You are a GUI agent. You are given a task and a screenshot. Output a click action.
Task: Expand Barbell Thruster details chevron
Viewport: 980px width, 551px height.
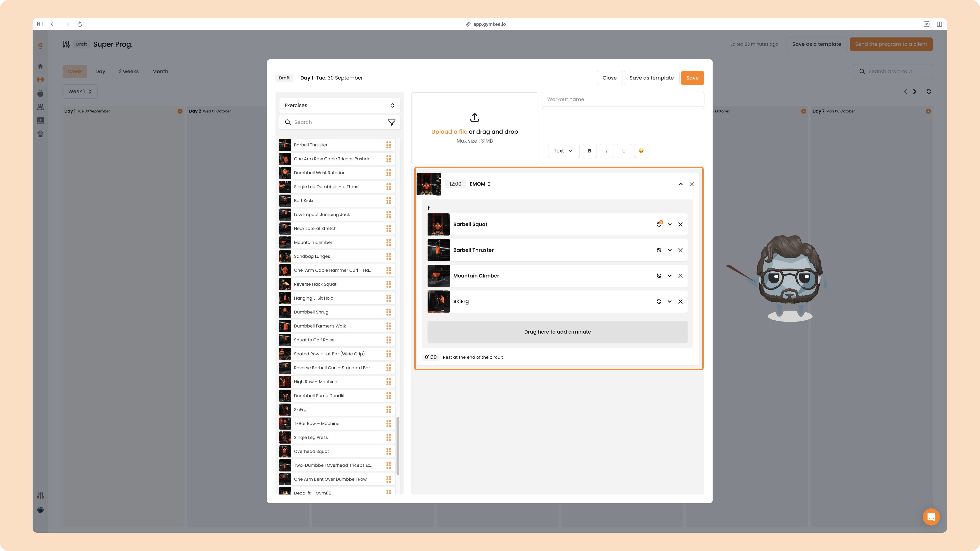click(669, 250)
